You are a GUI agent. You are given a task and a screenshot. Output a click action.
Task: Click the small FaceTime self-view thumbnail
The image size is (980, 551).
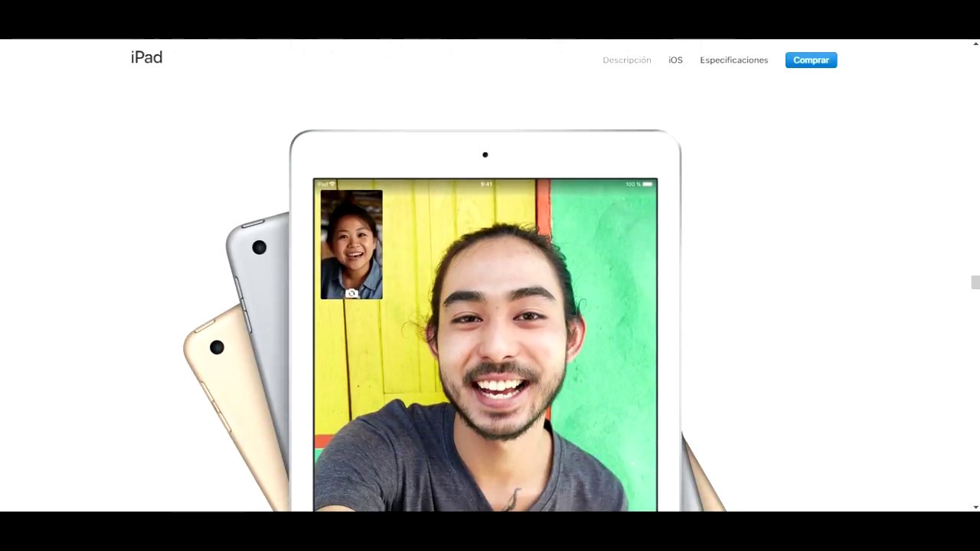pyautogui.click(x=351, y=244)
